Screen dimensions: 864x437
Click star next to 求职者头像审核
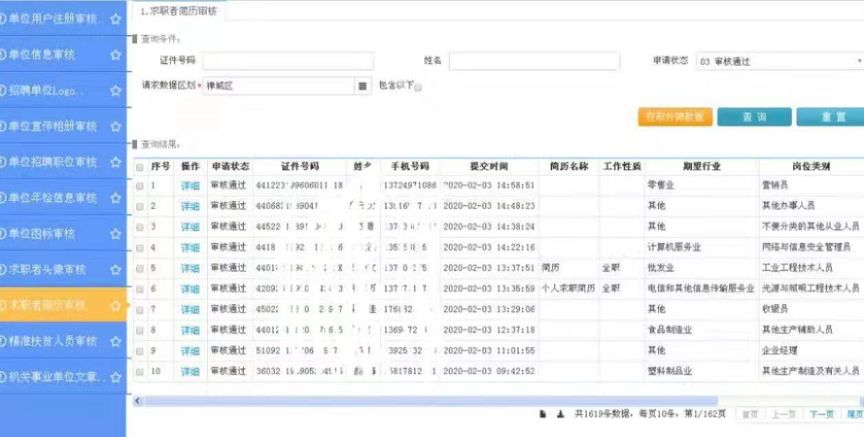[115, 269]
